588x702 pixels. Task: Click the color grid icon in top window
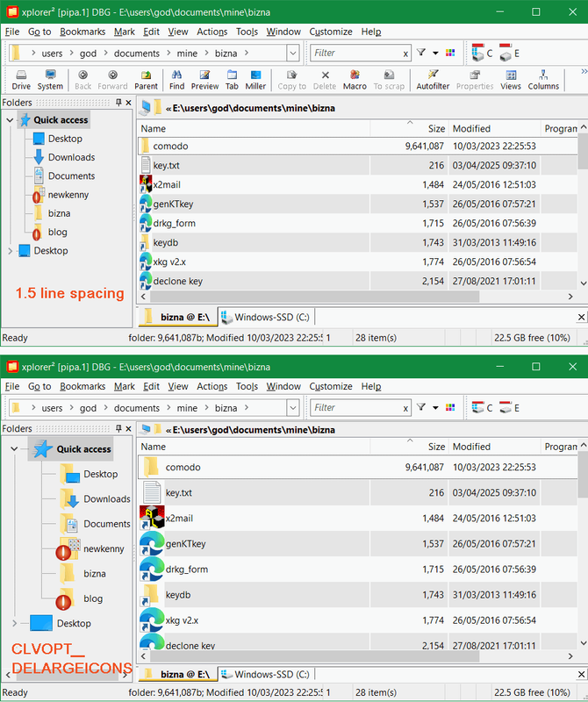450,53
